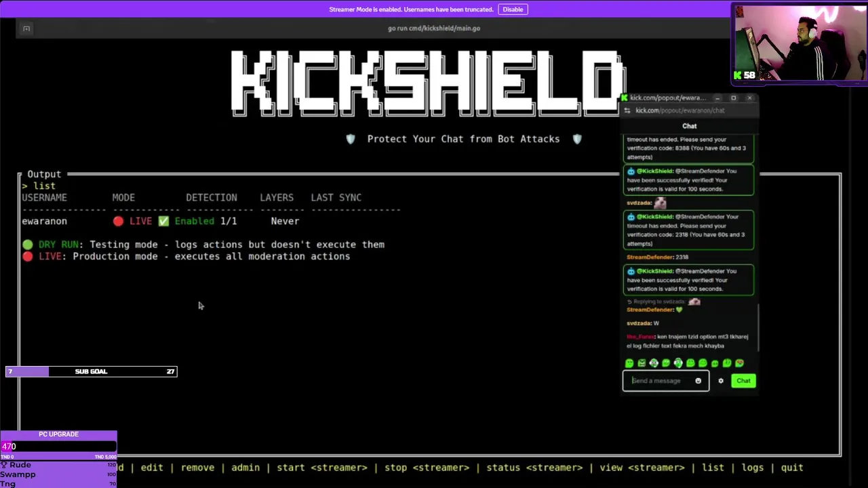Click the start <streamer> command
The image size is (868, 488).
click(x=322, y=468)
